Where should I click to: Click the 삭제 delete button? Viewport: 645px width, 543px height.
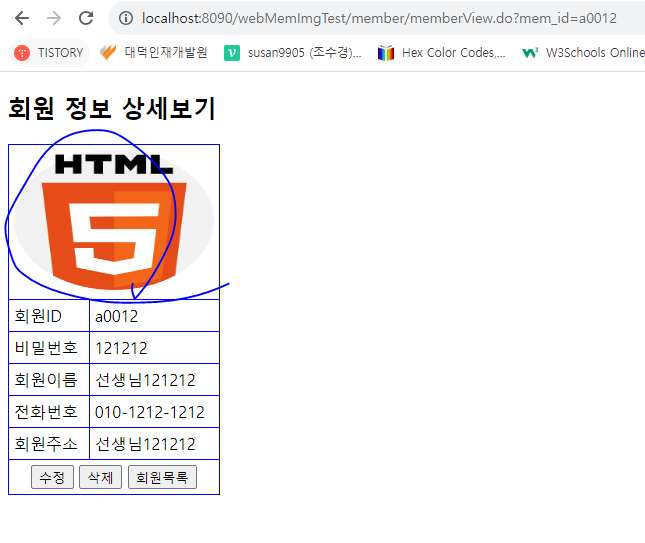click(100, 477)
